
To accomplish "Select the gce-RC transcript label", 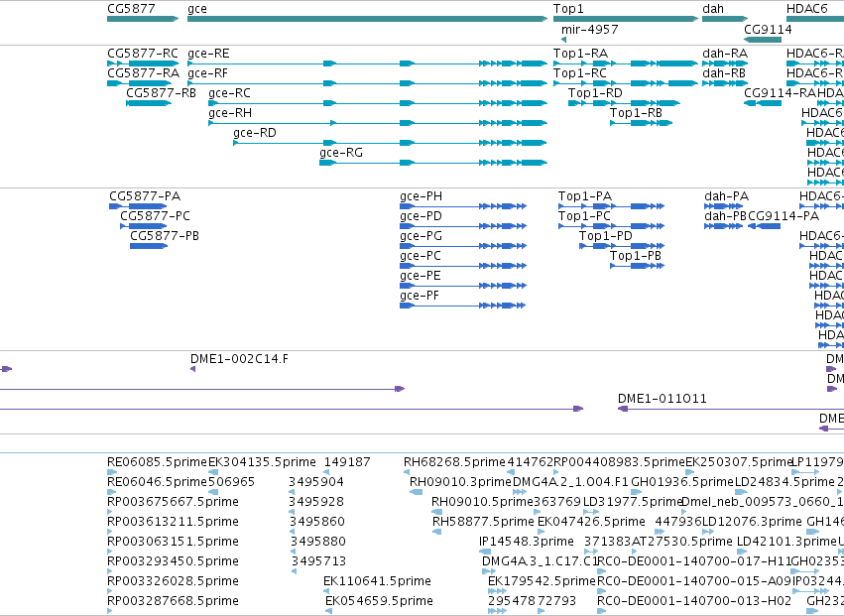I will point(229,93).
